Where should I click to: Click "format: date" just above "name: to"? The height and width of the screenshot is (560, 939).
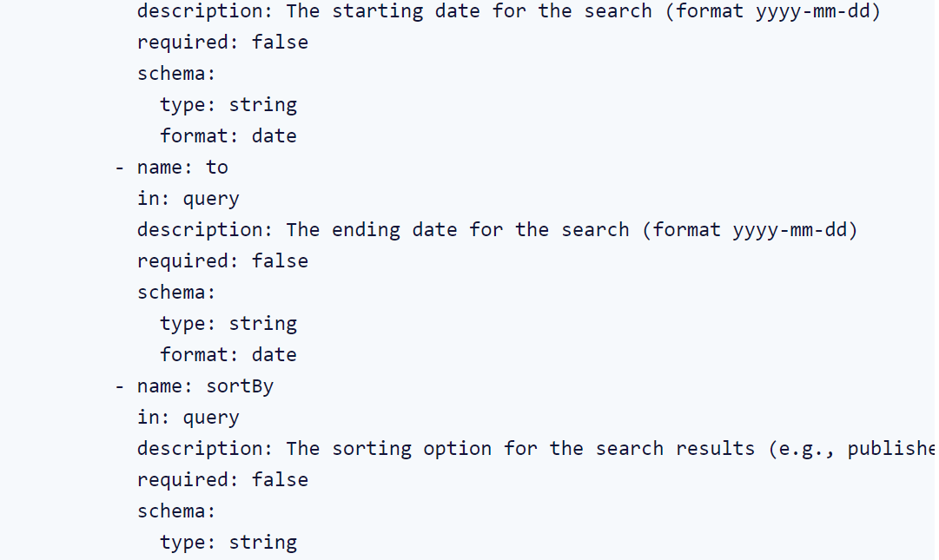(228, 136)
